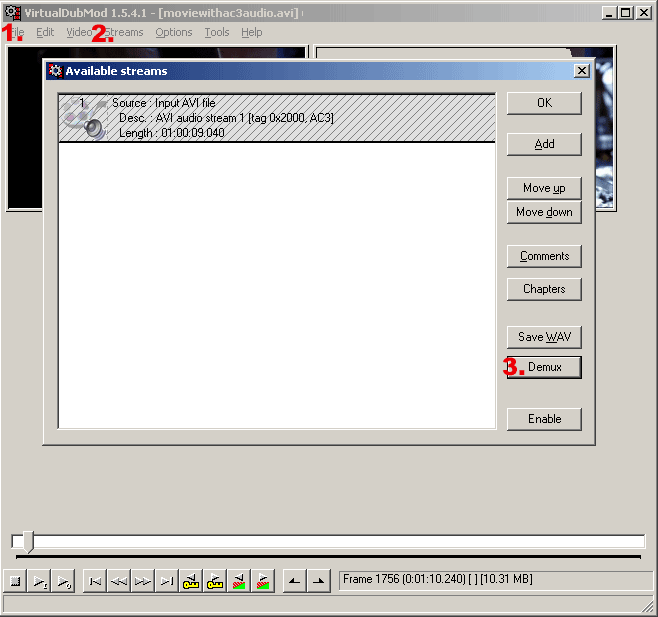The width and height of the screenshot is (658, 617).
Task: Demux the selected audio stream
Action: (544, 367)
